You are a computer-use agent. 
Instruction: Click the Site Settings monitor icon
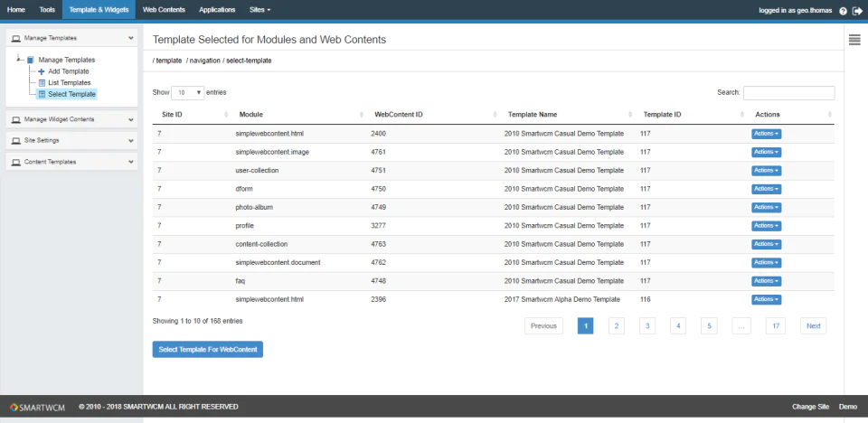click(15, 141)
